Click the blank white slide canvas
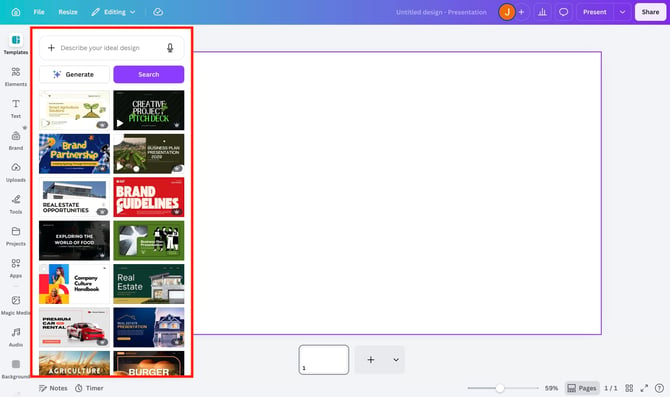 click(x=397, y=193)
